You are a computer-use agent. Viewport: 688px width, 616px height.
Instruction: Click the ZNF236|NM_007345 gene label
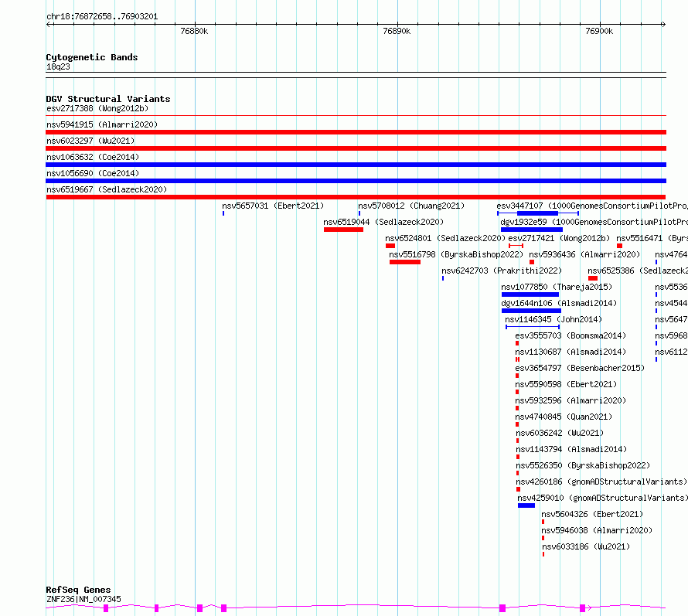pyautogui.click(x=83, y=599)
